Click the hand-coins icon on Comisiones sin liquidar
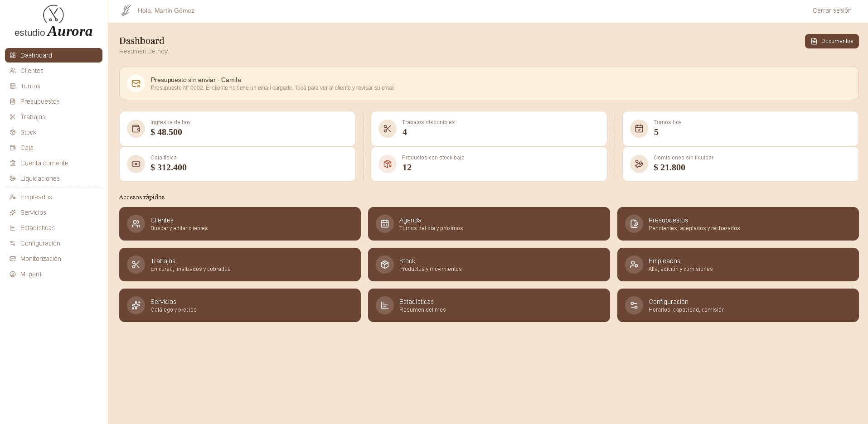 [639, 164]
